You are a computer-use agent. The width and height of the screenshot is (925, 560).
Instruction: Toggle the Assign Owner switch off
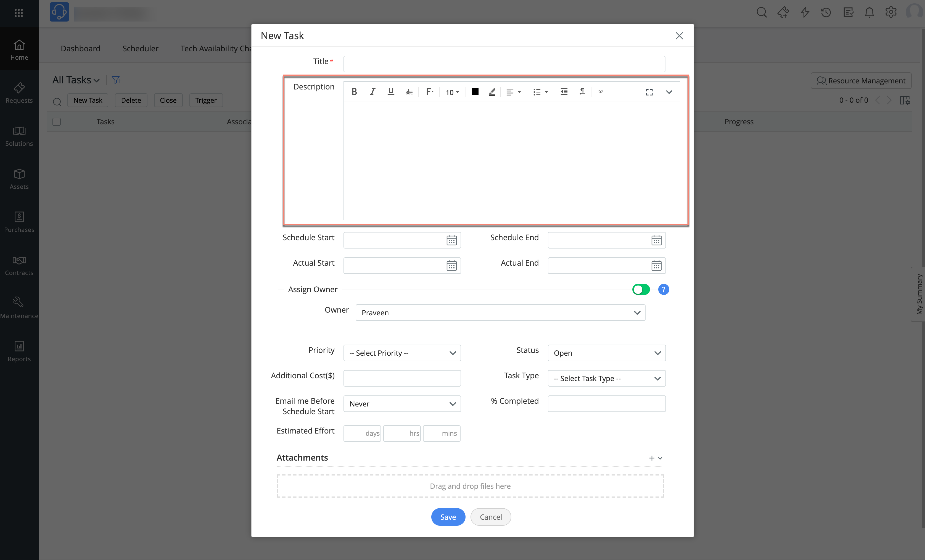(641, 289)
